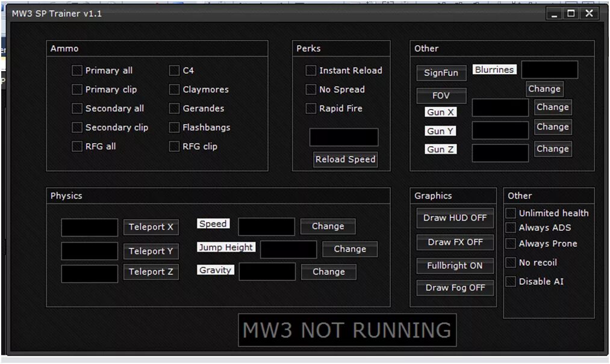Click the Blurrines label
The height and width of the screenshot is (364, 610).
click(494, 70)
